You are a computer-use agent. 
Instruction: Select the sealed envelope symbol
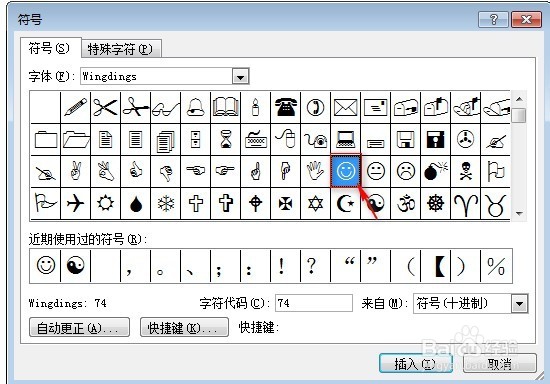[x=346, y=107]
